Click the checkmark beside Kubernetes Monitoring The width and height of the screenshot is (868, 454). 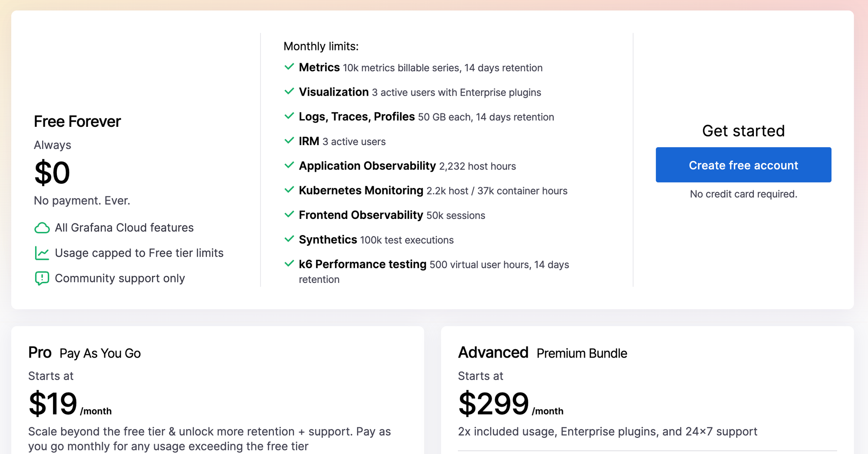(290, 189)
